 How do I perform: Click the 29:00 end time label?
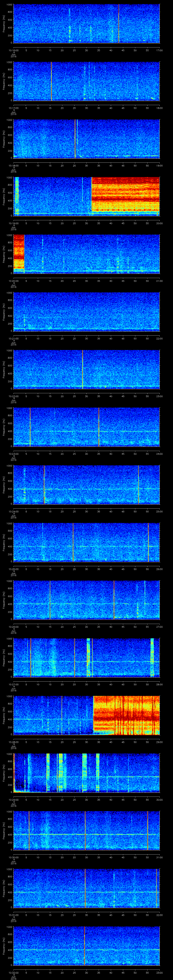[159, 742]
